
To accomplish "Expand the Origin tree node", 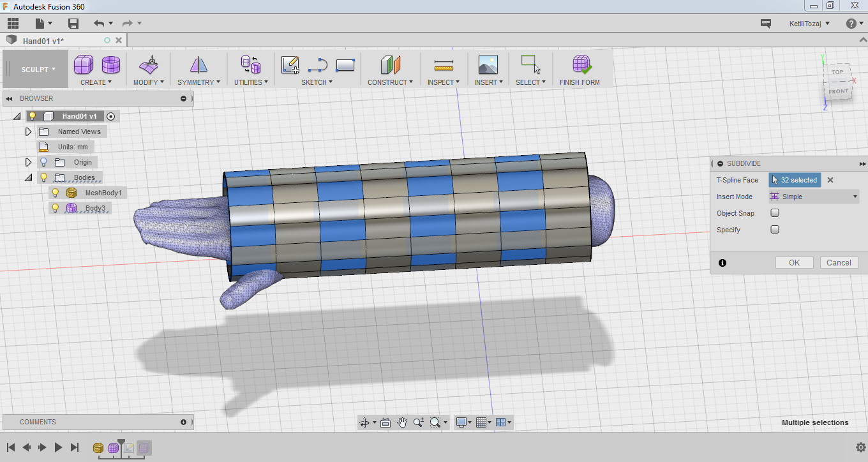I will coord(28,162).
